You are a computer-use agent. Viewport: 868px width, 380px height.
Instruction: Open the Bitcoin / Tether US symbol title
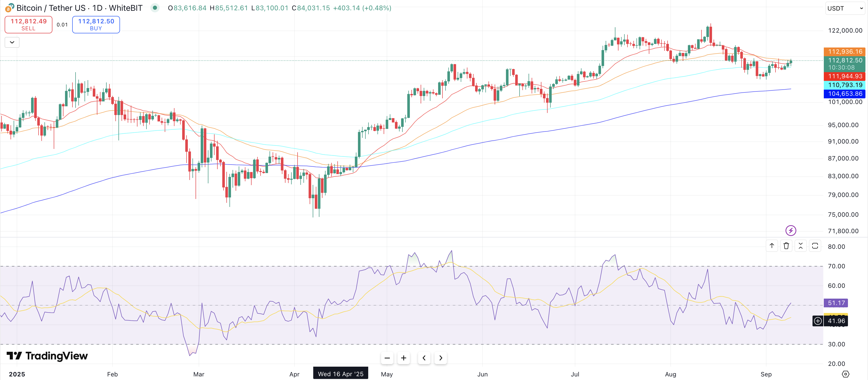pyautogui.click(x=79, y=8)
